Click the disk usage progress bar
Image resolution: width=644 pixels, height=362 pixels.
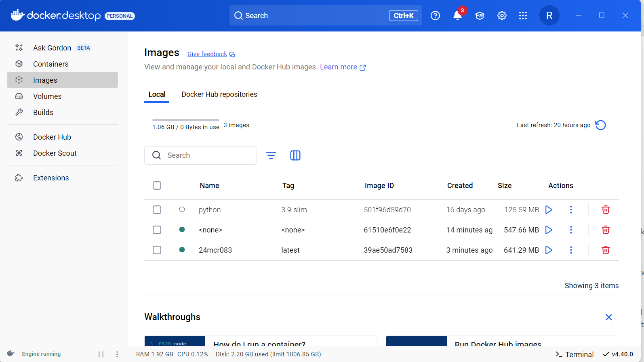pos(186,120)
